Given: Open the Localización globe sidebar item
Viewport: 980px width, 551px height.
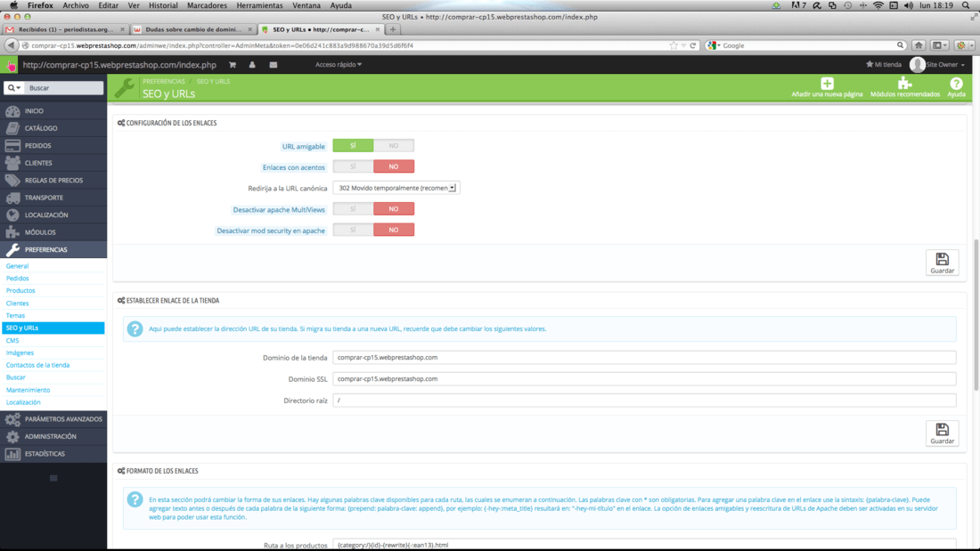Looking at the screenshot, I should (53, 215).
